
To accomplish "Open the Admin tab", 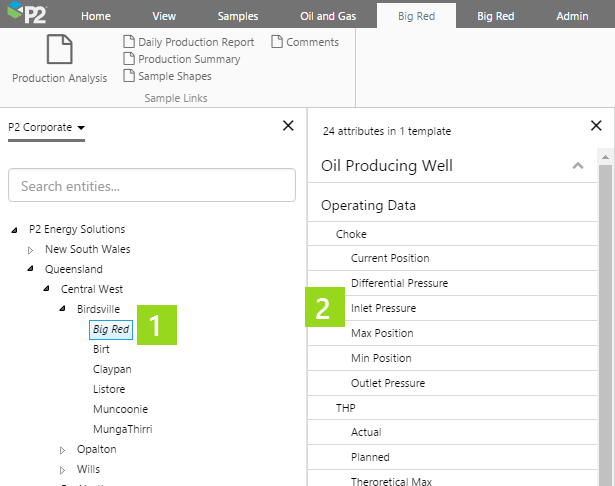I will [x=572, y=16].
